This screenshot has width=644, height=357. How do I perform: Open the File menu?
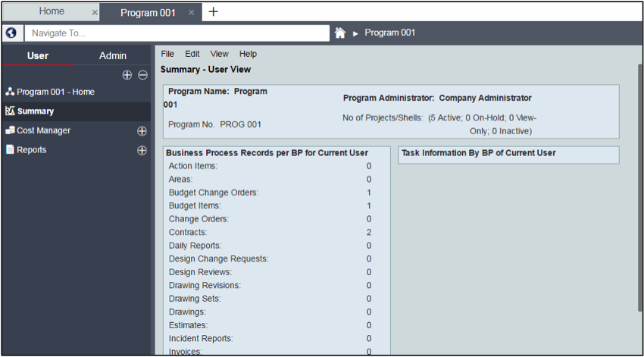pyautogui.click(x=167, y=54)
